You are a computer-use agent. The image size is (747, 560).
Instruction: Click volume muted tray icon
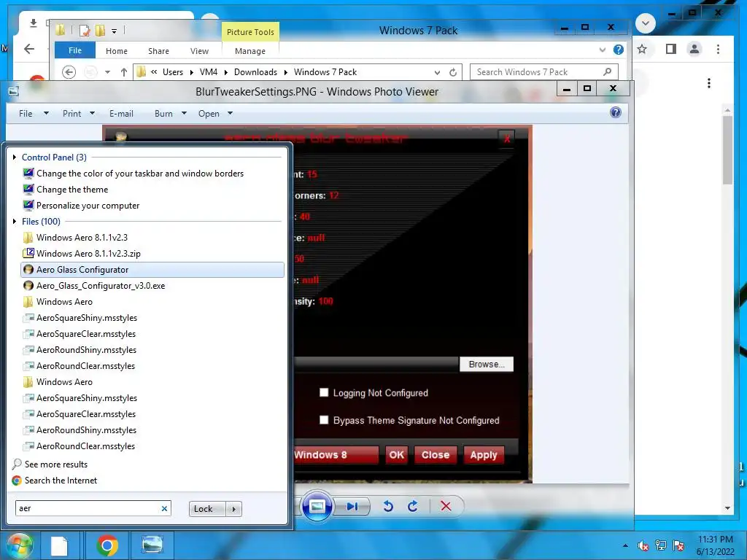643,545
